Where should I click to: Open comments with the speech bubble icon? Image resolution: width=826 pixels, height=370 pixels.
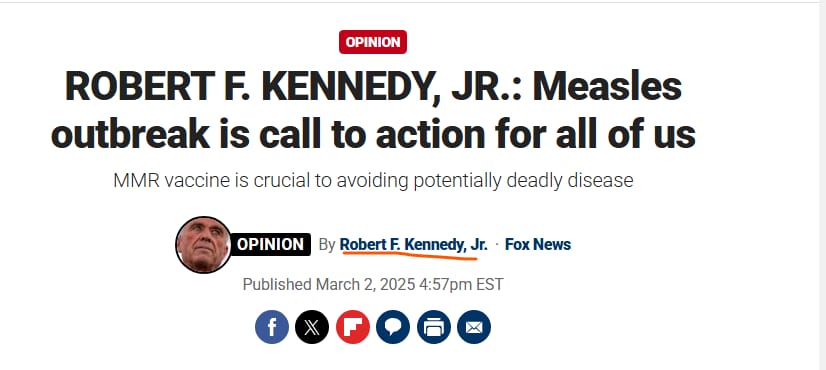coord(393,327)
